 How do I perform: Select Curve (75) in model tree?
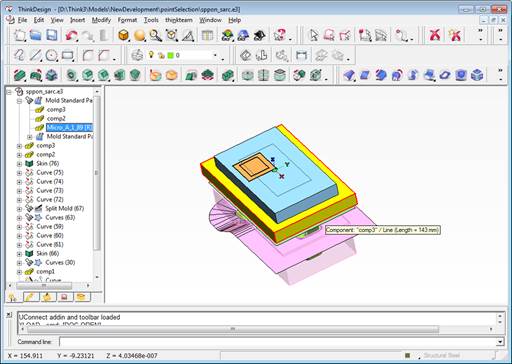tap(50, 172)
